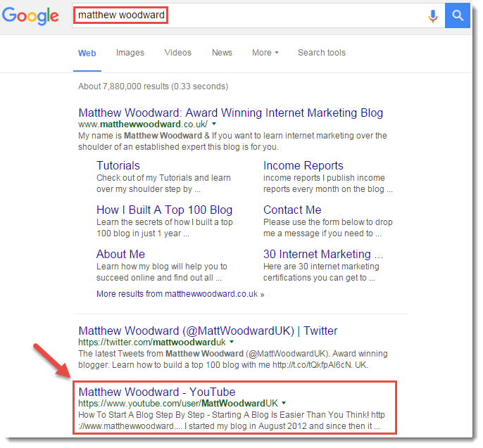The image size is (483, 448).
Task: Expand arrow next to matthewwoodward.co.uk URL
Action: pyautogui.click(x=214, y=124)
